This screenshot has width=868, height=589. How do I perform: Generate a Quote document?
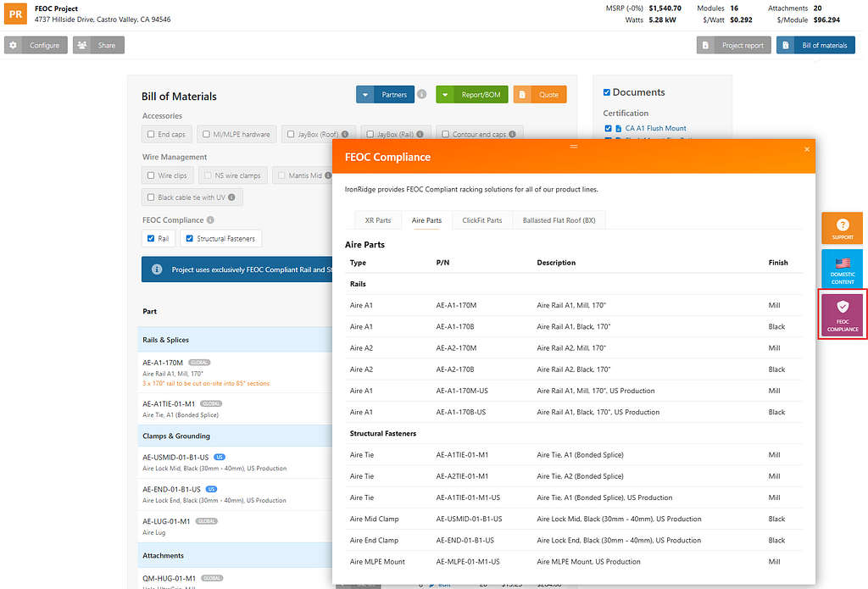(540, 95)
